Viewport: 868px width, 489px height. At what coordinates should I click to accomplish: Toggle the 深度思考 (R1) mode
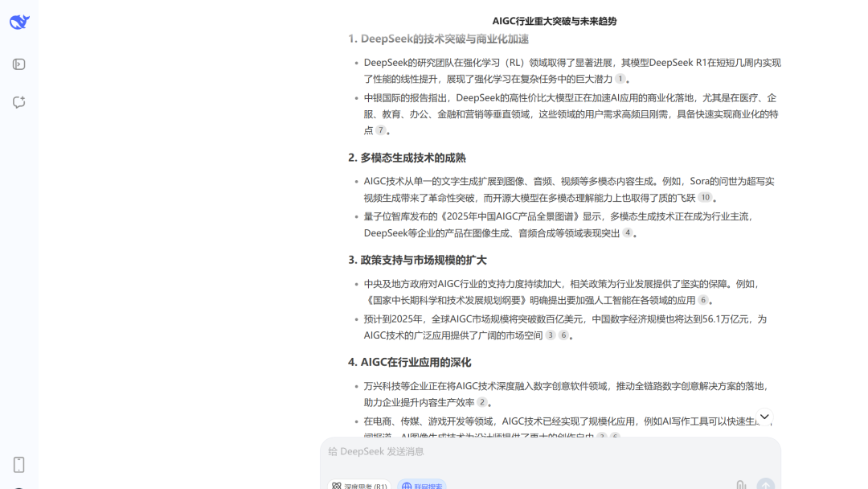coord(358,485)
